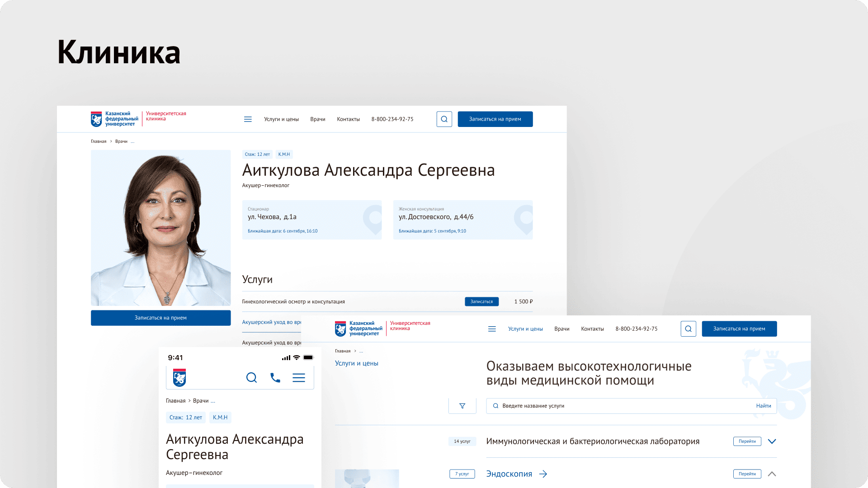Image resolution: width=868 pixels, height=488 pixels.
Task: Click Главная breadcrumb on services page
Action: pyautogui.click(x=343, y=351)
